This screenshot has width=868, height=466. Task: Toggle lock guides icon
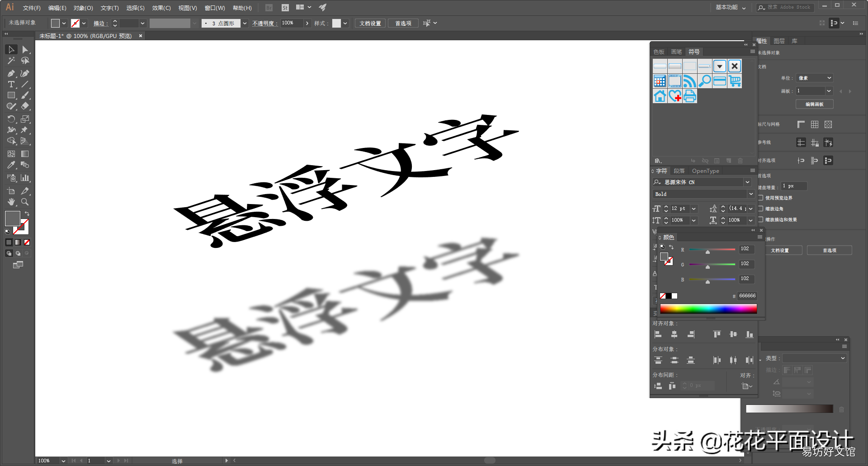pyautogui.click(x=815, y=143)
